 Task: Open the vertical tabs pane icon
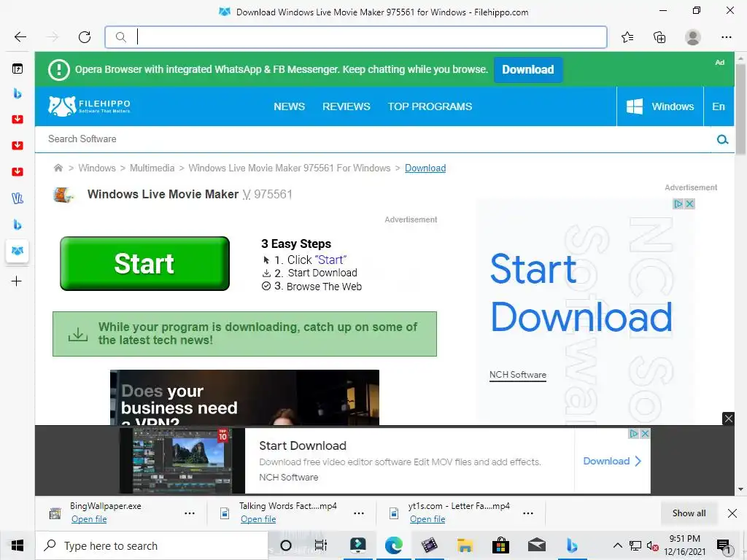(18, 69)
